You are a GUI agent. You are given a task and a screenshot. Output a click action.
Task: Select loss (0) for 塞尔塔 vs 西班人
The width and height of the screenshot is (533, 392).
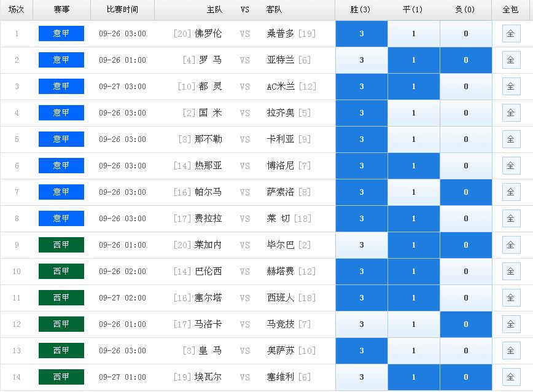(x=465, y=298)
